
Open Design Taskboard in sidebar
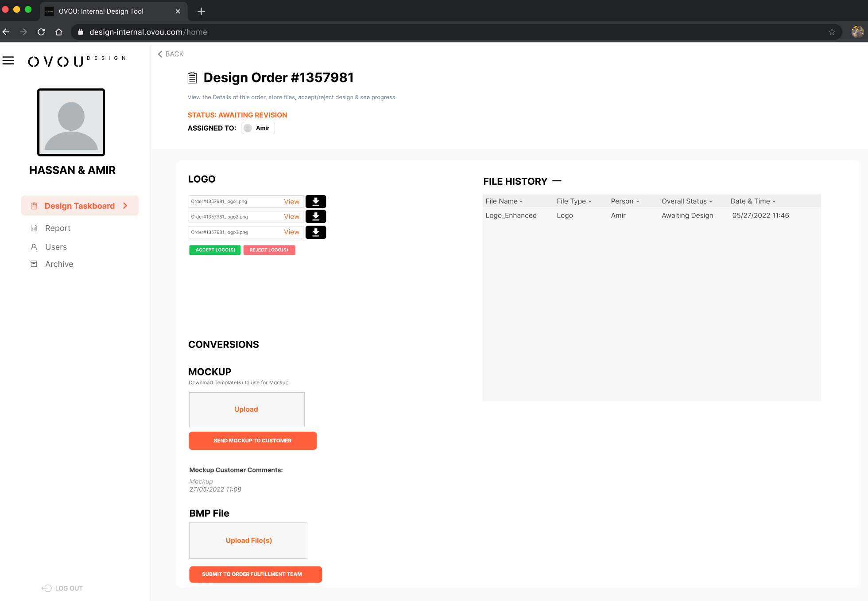[x=80, y=206]
